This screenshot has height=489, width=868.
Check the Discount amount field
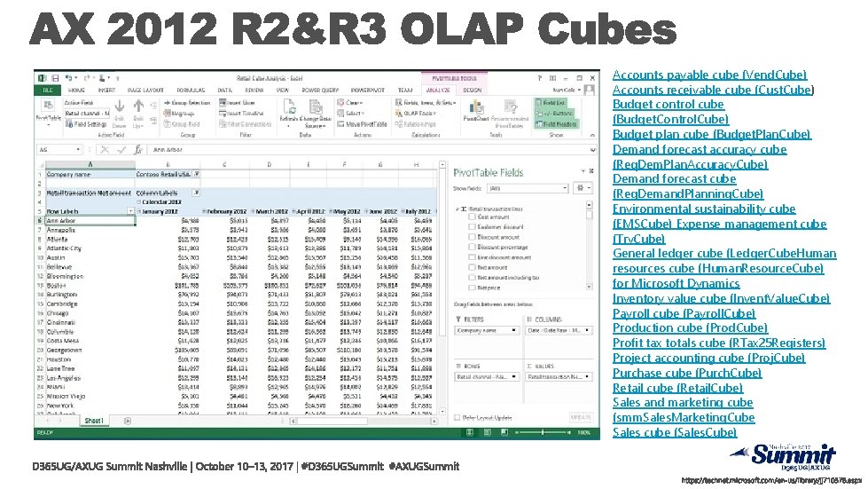(x=472, y=237)
